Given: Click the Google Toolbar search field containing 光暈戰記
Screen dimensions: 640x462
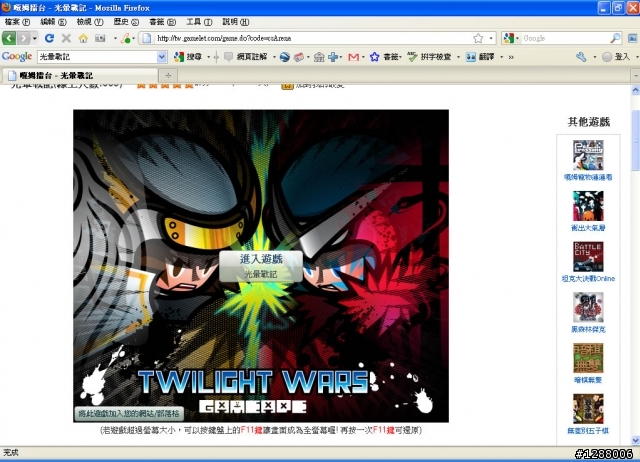Looking at the screenshot, I should tap(97, 57).
